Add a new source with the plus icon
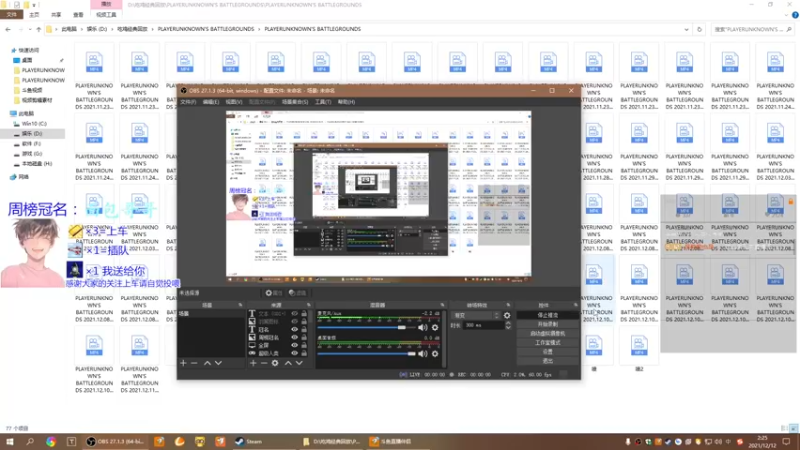Viewport: 800px width, 450px height. [253, 363]
